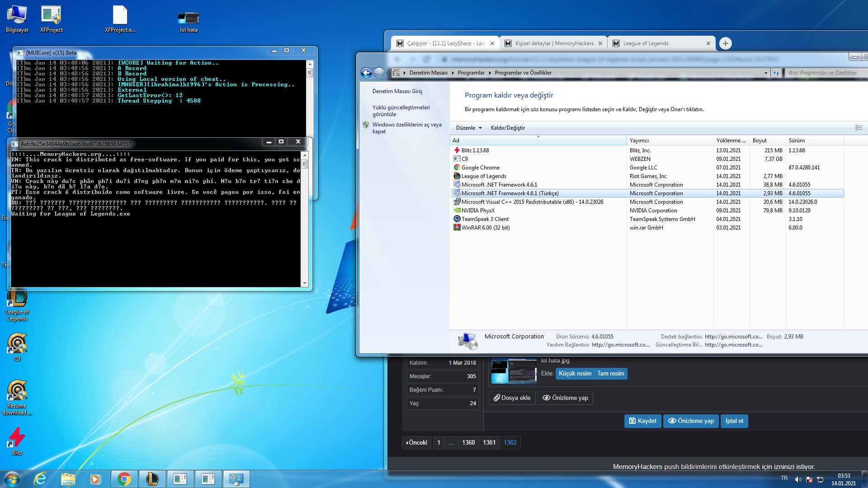Select Google Chrome in the program list
The image size is (868, 488).
click(x=647, y=168)
